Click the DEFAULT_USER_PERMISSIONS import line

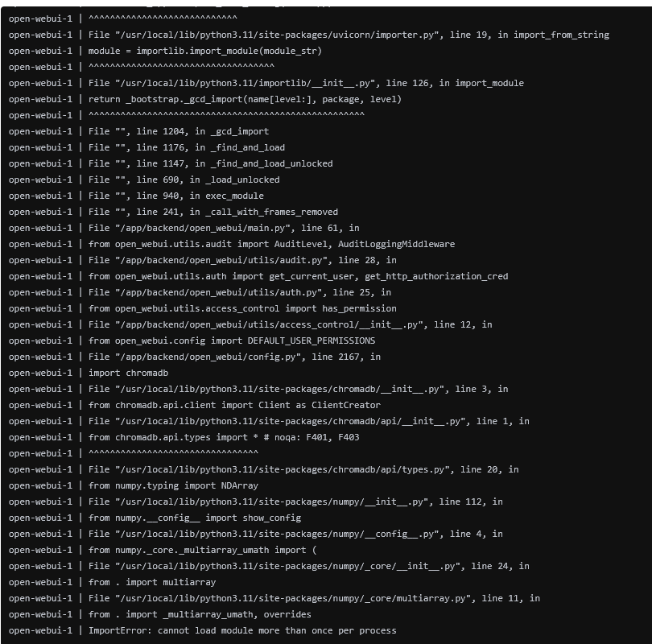tap(232, 341)
